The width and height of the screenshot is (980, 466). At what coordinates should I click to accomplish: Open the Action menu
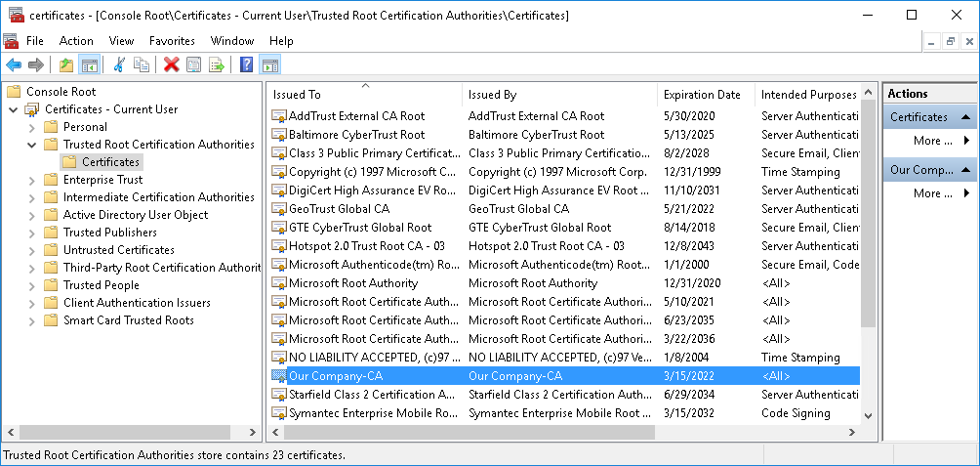point(76,41)
